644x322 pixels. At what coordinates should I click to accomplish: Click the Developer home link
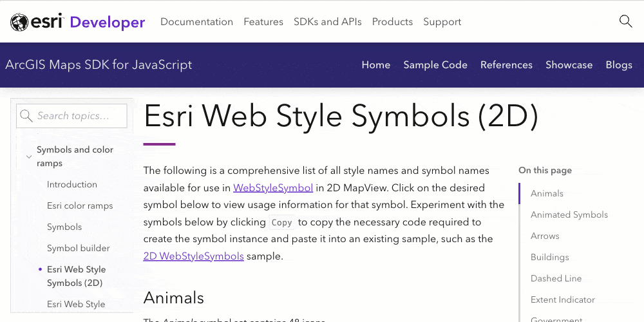108,22
